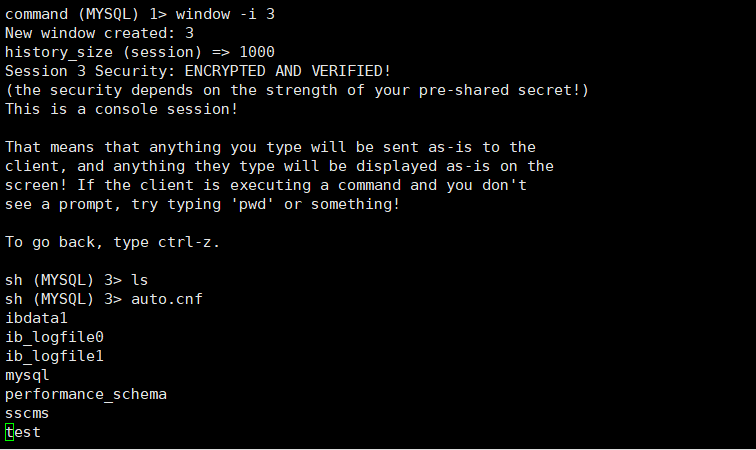
Task: Click the 'command (MYSQL) 1>' prompt
Action: 82,14
